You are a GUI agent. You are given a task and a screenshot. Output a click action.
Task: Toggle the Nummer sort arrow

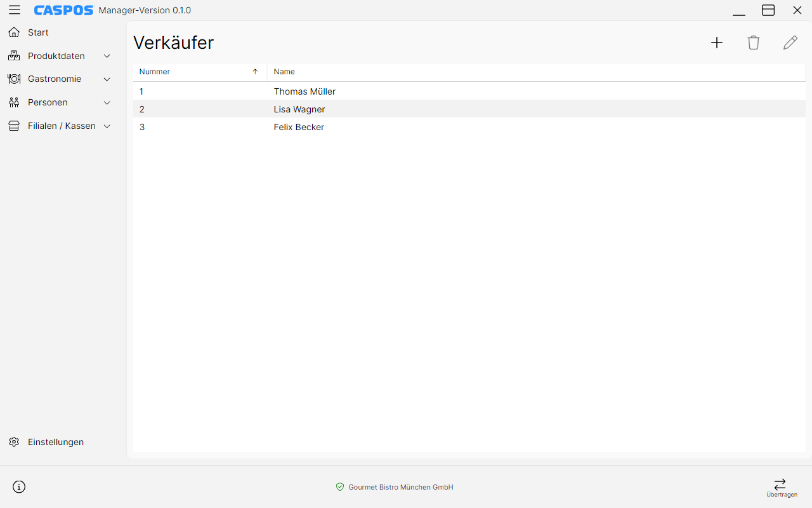coord(255,72)
